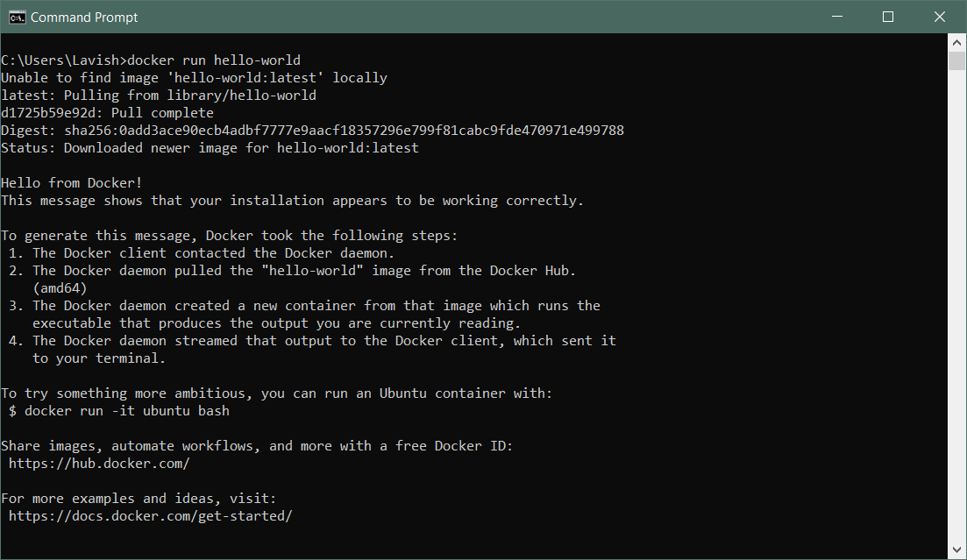Click the typed 'docker run hello-world' command
967x560 pixels.
(214, 60)
